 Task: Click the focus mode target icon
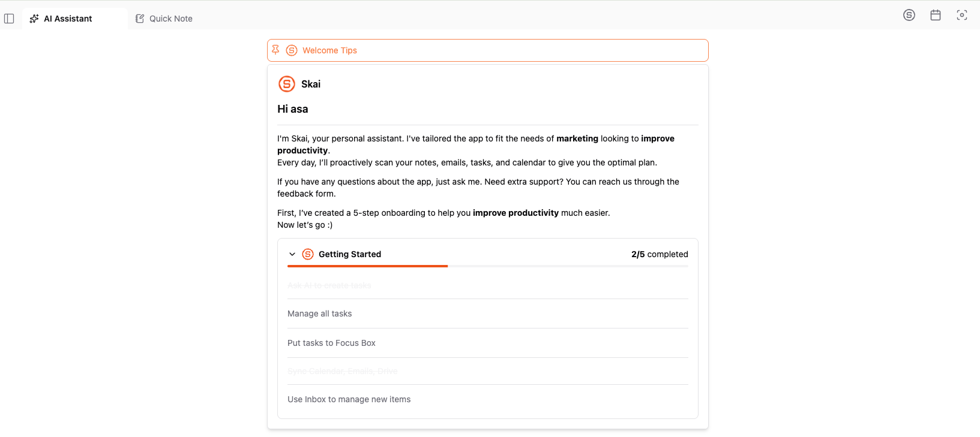click(962, 15)
